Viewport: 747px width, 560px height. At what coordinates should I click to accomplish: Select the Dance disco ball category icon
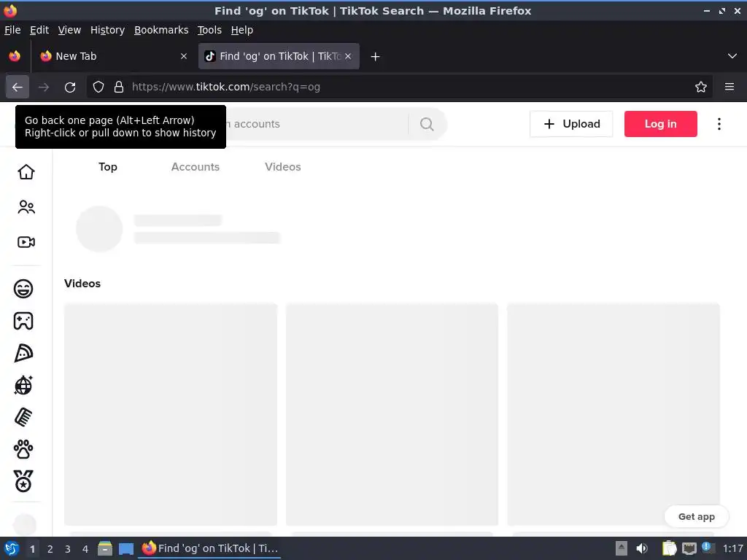[23, 385]
